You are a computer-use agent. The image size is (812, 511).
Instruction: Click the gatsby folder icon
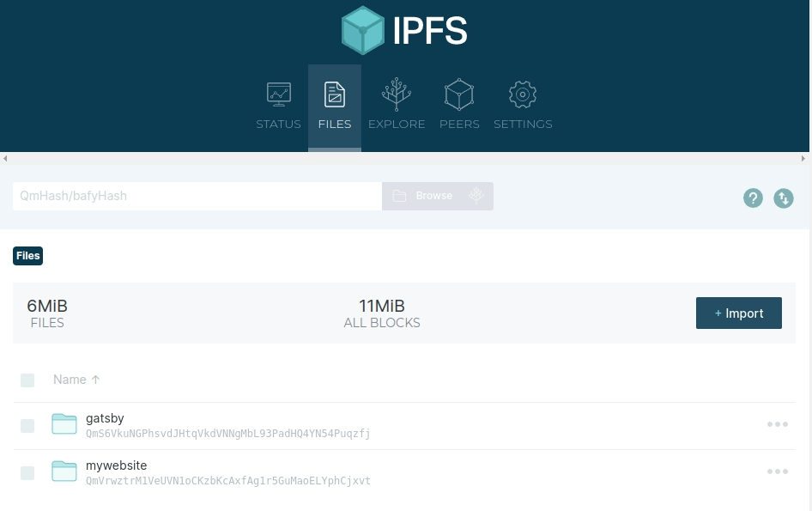pyautogui.click(x=64, y=424)
